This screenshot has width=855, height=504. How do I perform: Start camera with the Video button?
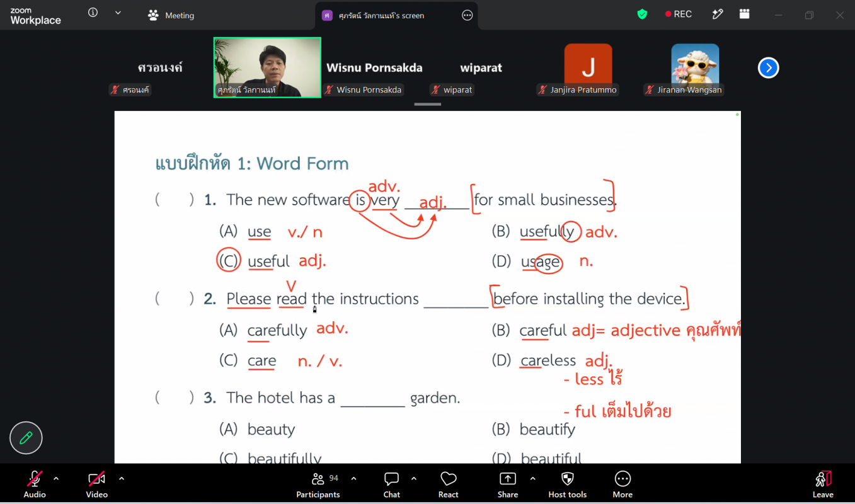pos(96,484)
